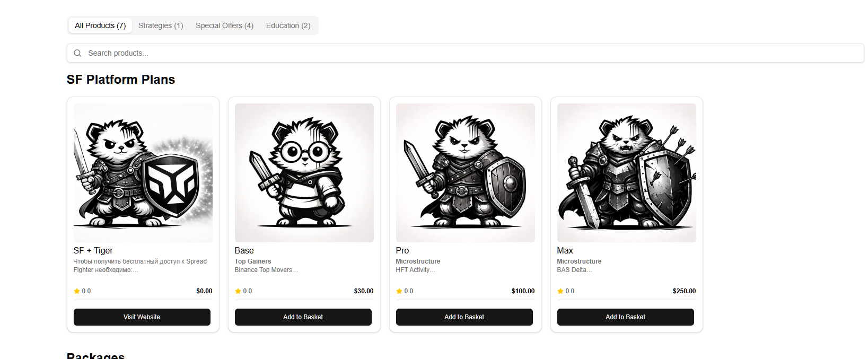Screen dimensions: 868x359
Task: Add the Base plan to basket
Action: click(303, 317)
